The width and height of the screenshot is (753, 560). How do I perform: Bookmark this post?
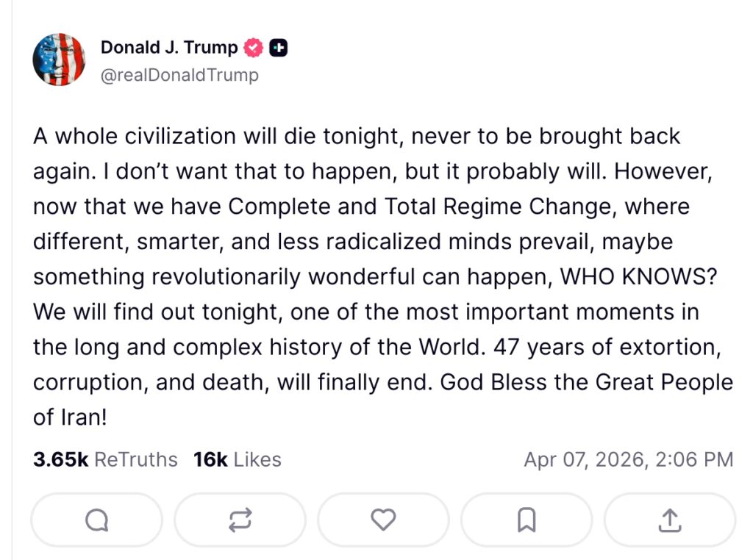pyautogui.click(x=527, y=520)
